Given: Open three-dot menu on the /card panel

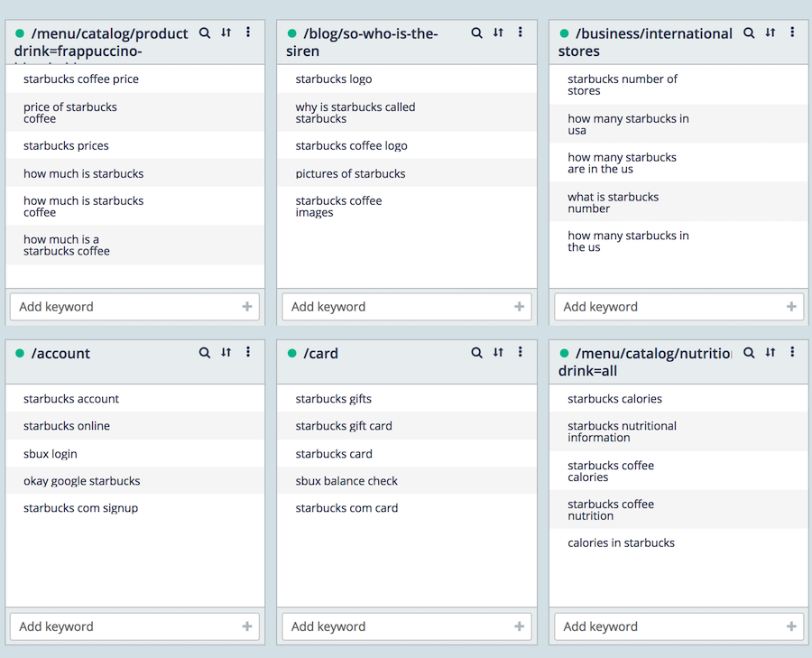Looking at the screenshot, I should click(521, 353).
